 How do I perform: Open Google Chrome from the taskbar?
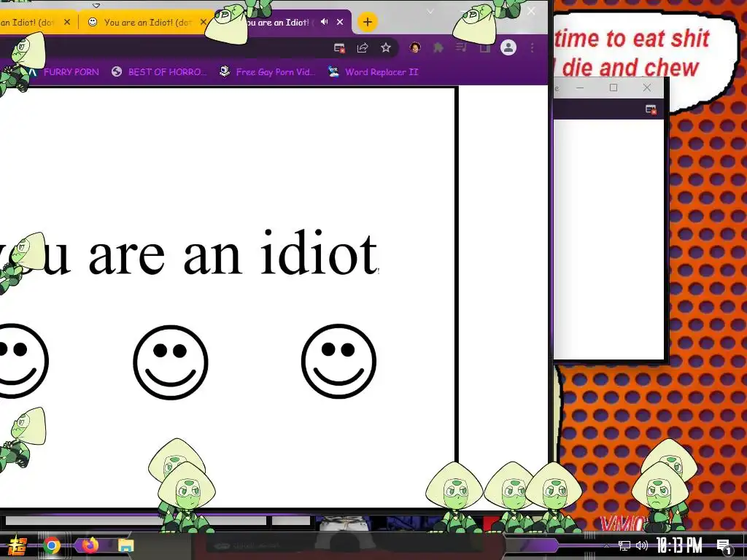point(52,545)
